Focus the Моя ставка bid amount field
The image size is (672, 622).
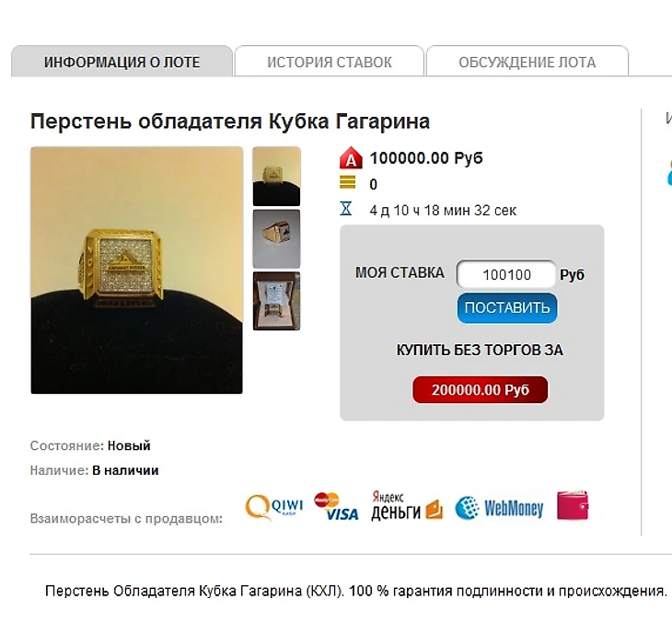click(506, 274)
